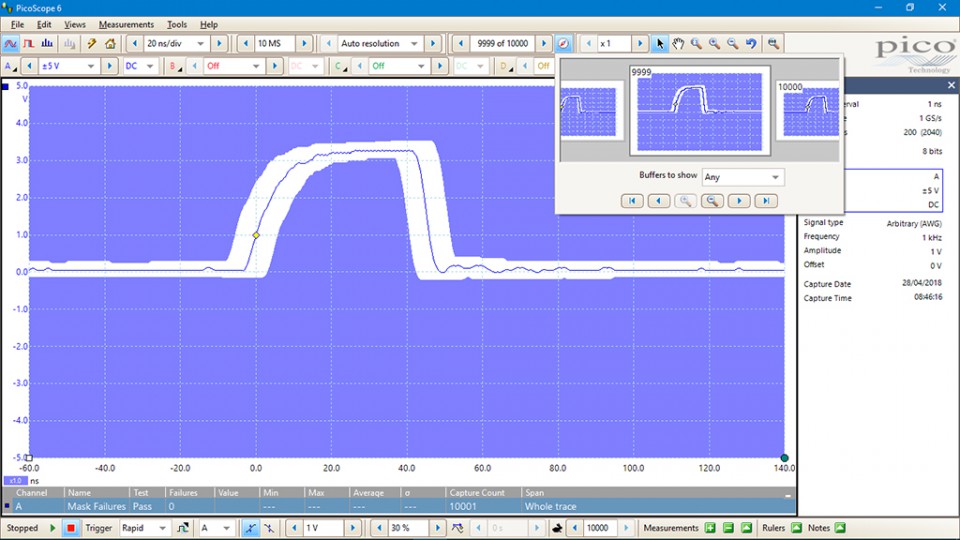Toggle rising edge trigger button
Viewport: 960px width, 540px height.
click(x=251, y=528)
